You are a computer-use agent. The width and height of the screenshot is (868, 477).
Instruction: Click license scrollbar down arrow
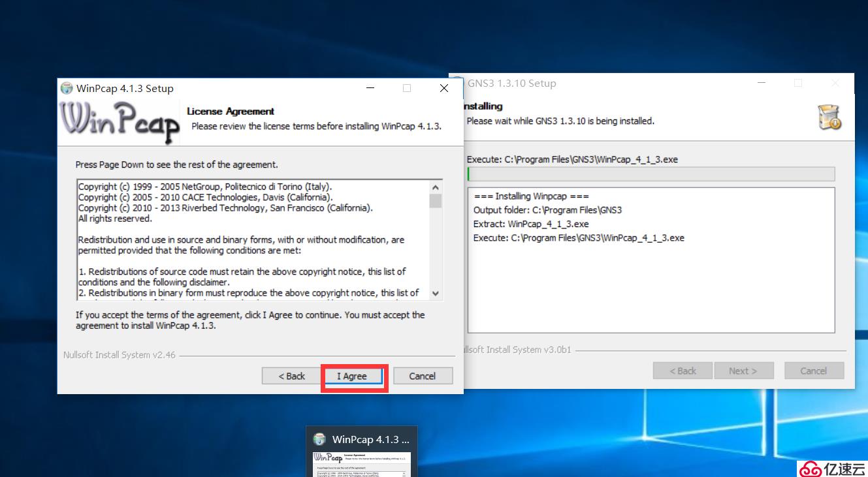[436, 294]
